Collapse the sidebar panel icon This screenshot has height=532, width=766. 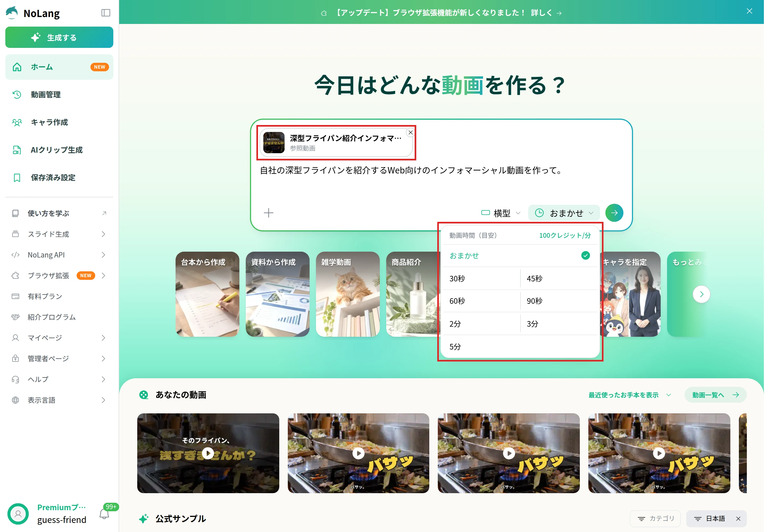click(x=106, y=13)
